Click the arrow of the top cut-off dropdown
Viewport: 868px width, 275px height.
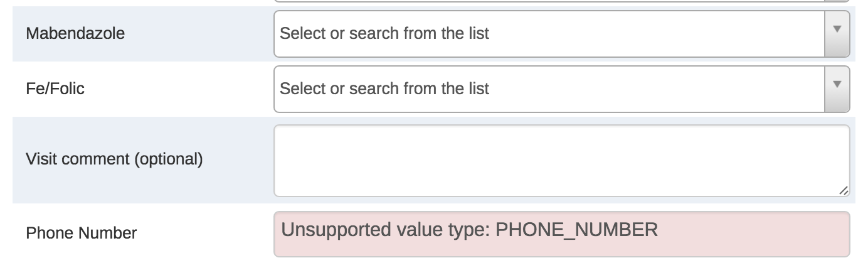click(x=837, y=1)
